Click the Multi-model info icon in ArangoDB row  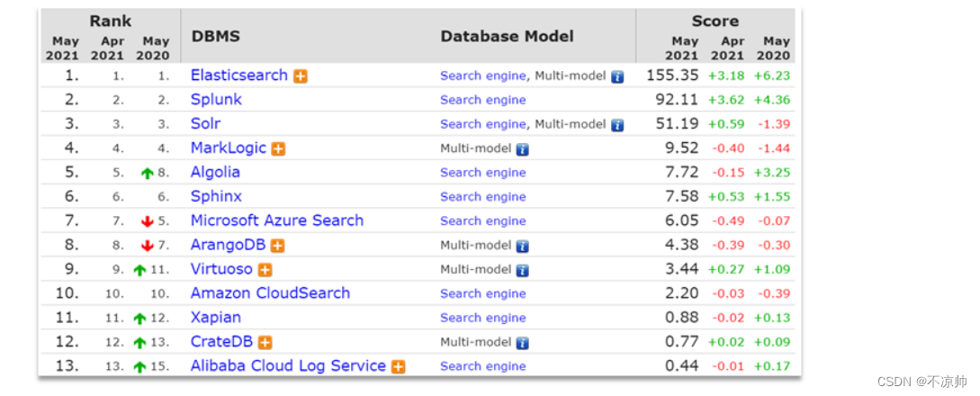(x=523, y=246)
